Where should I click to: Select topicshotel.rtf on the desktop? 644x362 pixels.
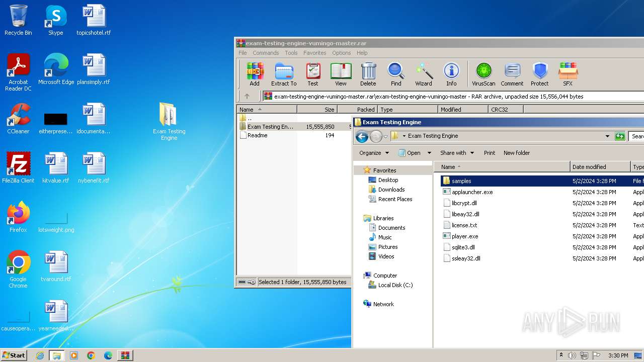(x=94, y=20)
